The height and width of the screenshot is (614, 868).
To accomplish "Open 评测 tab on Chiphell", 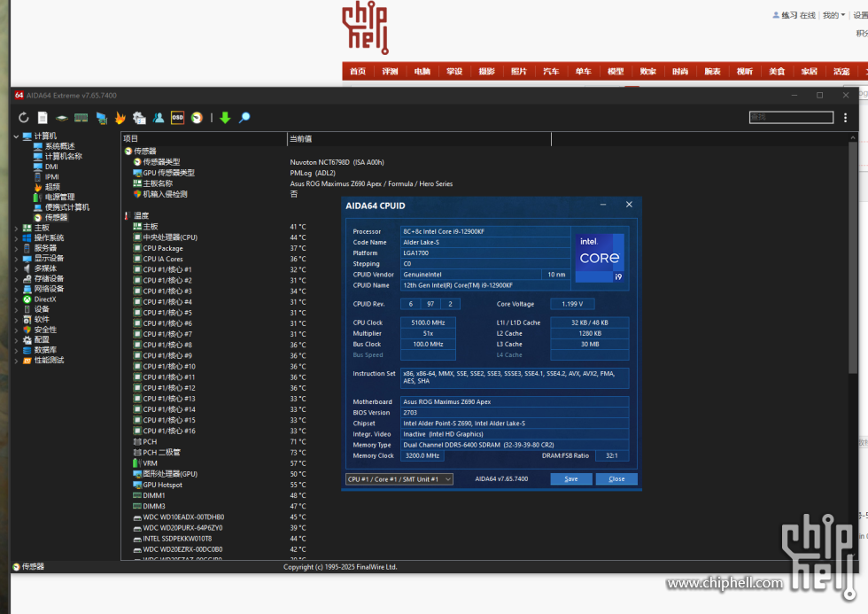I will click(390, 72).
